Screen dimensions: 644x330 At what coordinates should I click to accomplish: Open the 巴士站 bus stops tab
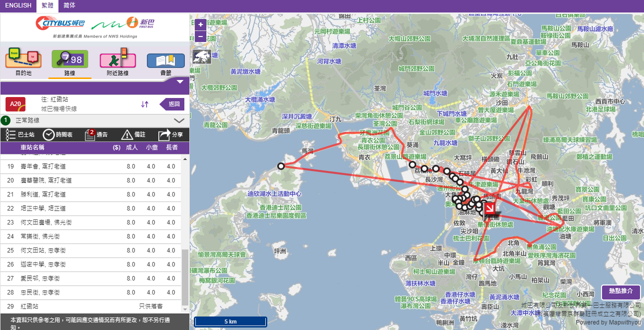pos(20,134)
